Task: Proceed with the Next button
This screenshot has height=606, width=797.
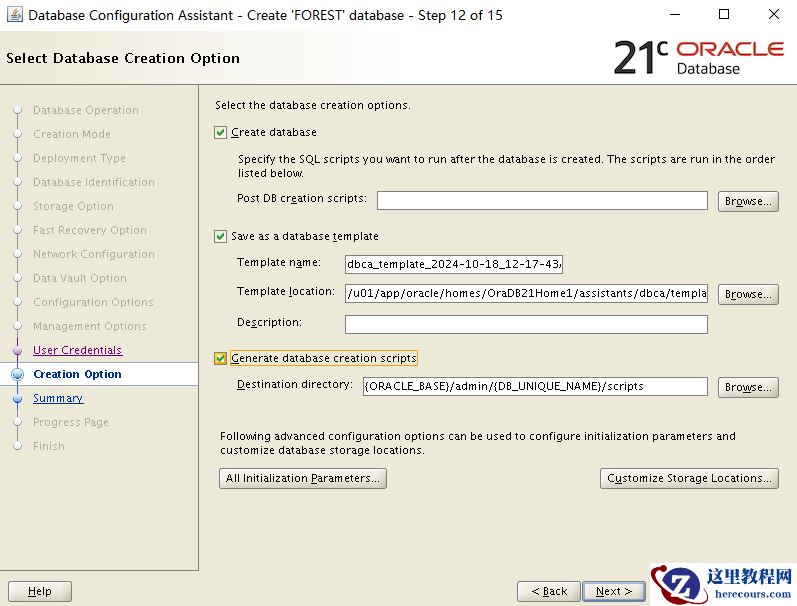Action: click(614, 591)
